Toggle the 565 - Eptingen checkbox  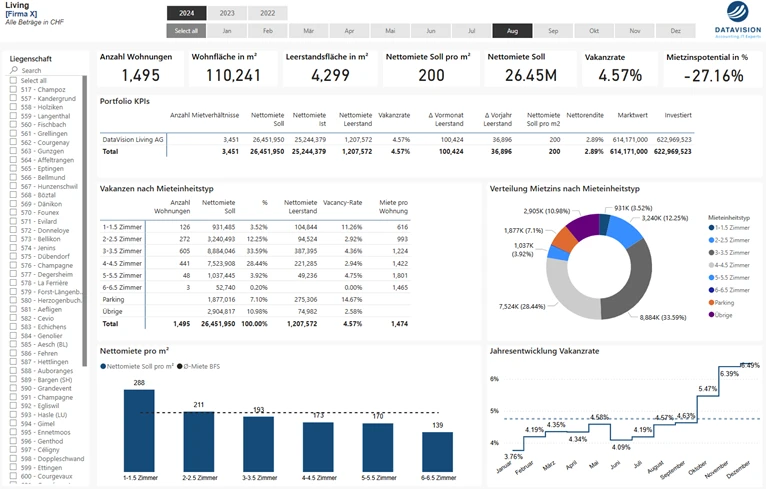pos(14,168)
